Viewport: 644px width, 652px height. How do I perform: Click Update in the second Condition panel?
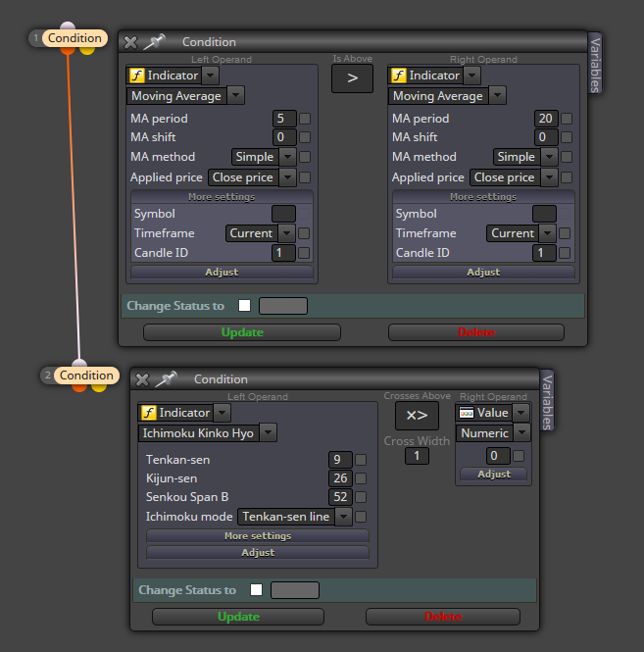238,617
